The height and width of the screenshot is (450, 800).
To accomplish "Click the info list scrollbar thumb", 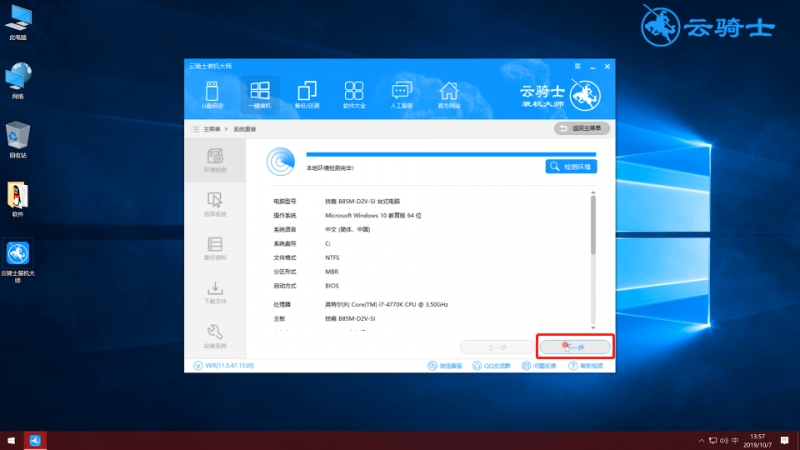I will point(593,225).
